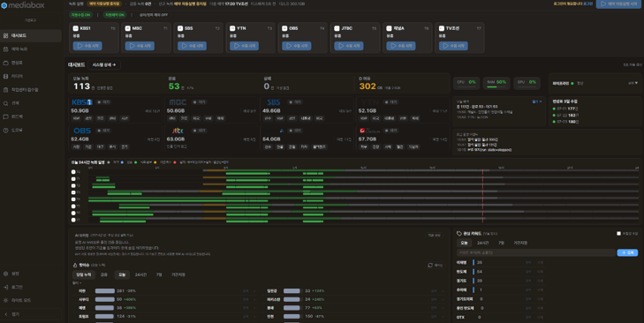Viewport: 644px width, 323px height.
Task: Open the 시스템 상세 button
Action: (x=104, y=64)
